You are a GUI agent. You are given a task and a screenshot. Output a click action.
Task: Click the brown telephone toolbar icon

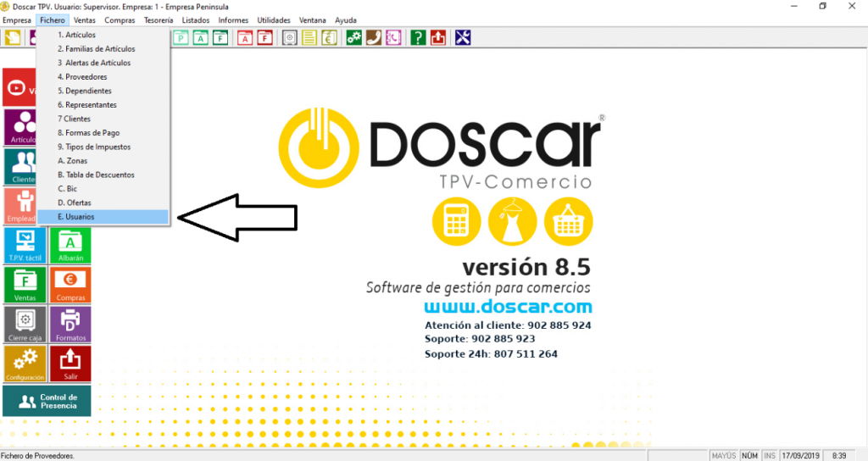tap(374, 37)
